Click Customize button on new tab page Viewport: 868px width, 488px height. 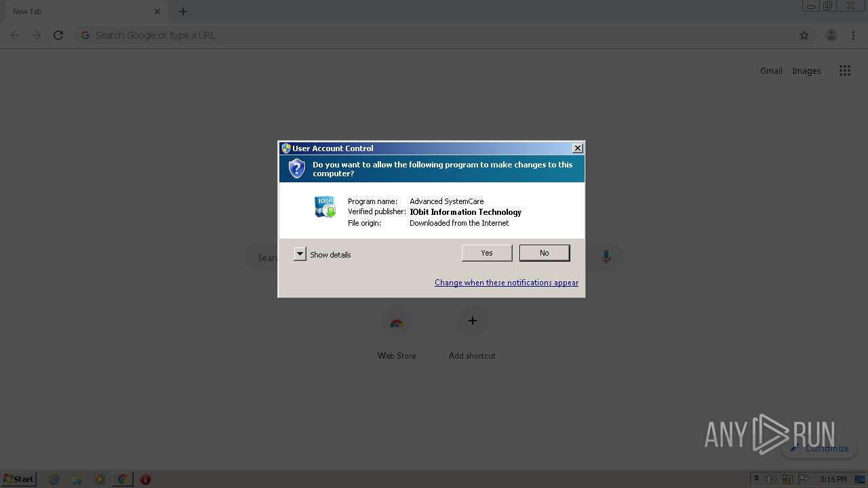(819, 448)
